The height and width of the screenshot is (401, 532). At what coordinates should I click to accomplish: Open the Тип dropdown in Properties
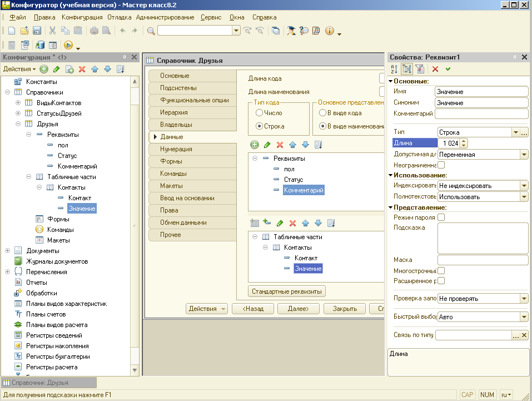[515, 132]
